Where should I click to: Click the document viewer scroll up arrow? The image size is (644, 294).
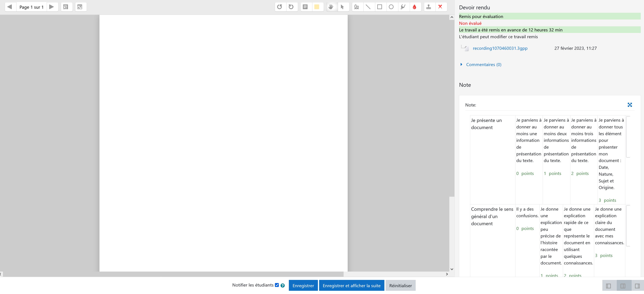[452, 17]
